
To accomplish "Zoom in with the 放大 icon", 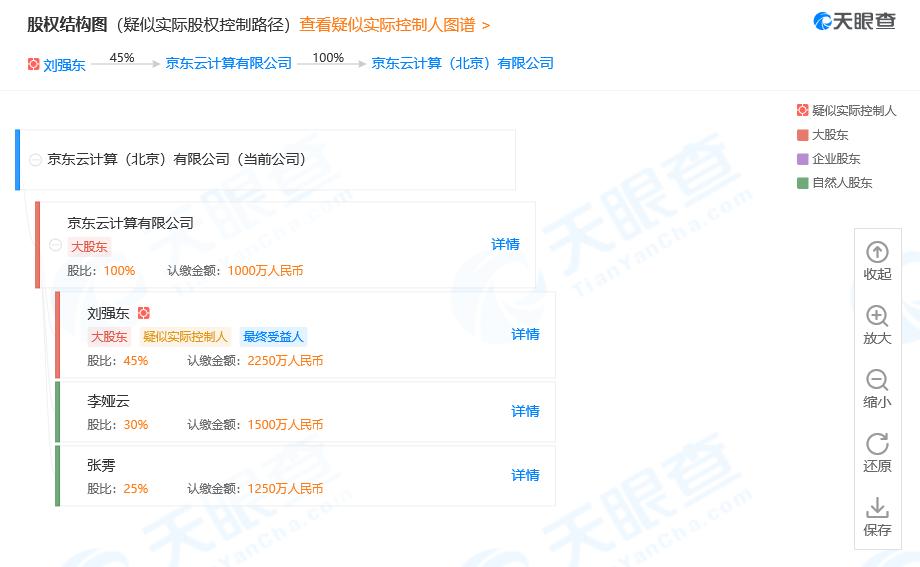I will coord(877,316).
